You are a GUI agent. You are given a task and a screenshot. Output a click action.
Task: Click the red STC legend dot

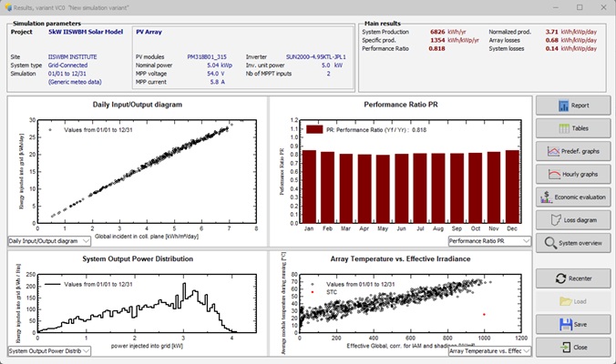313,292
